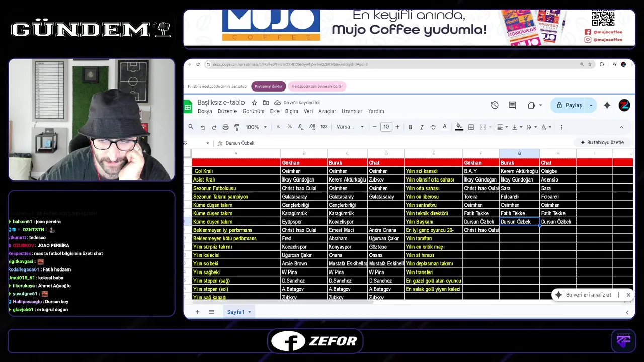Open the Görünüm menu
Viewport: 644px width, 362px height.
click(253, 111)
